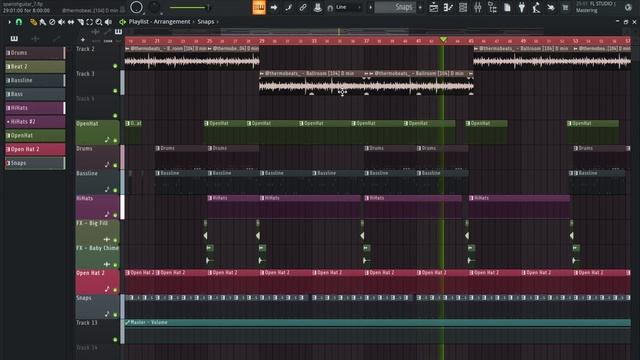
Task: Open the first Drums clip menu
Action: pos(158,148)
